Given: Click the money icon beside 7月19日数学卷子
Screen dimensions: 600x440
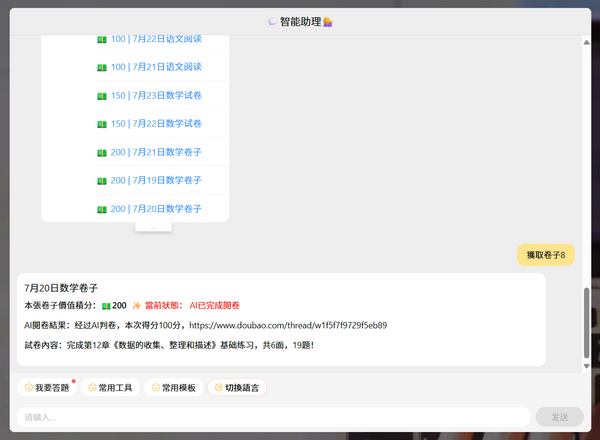Looking at the screenshot, I should 102,181.
